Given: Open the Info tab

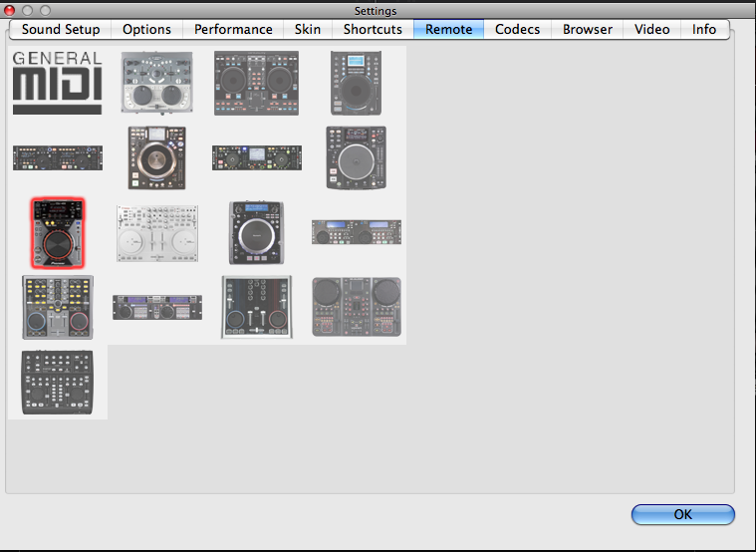Looking at the screenshot, I should pyautogui.click(x=704, y=29).
